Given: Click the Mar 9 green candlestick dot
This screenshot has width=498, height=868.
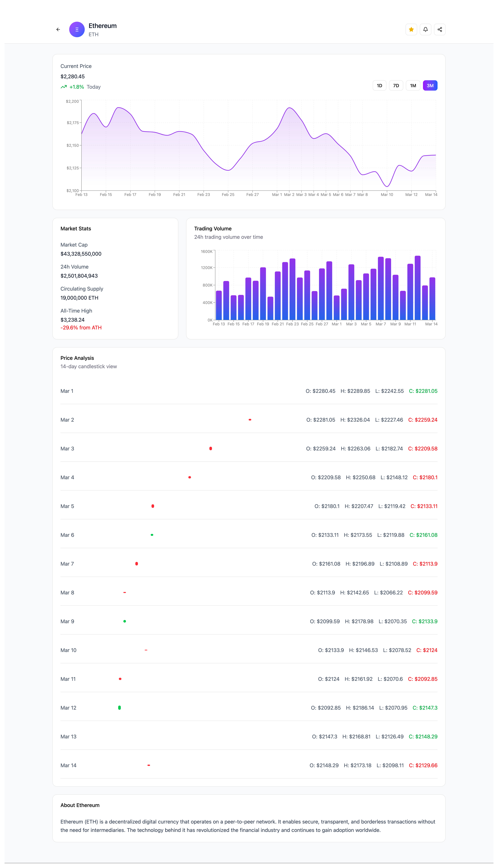Looking at the screenshot, I should (x=124, y=621).
